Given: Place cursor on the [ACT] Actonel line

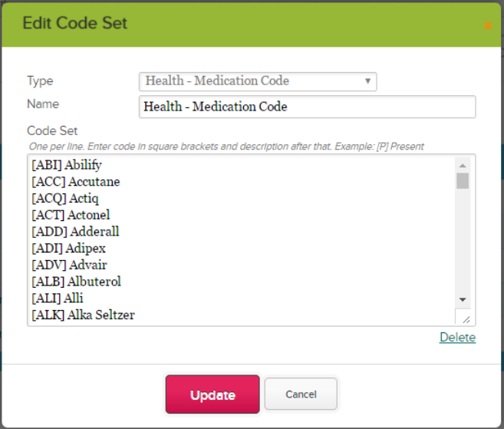Looking at the screenshot, I should 71,215.
